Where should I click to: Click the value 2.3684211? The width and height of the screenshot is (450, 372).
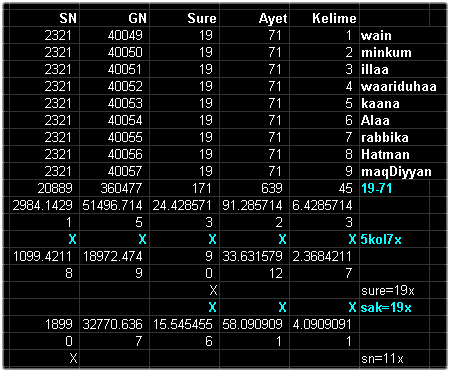(322, 256)
